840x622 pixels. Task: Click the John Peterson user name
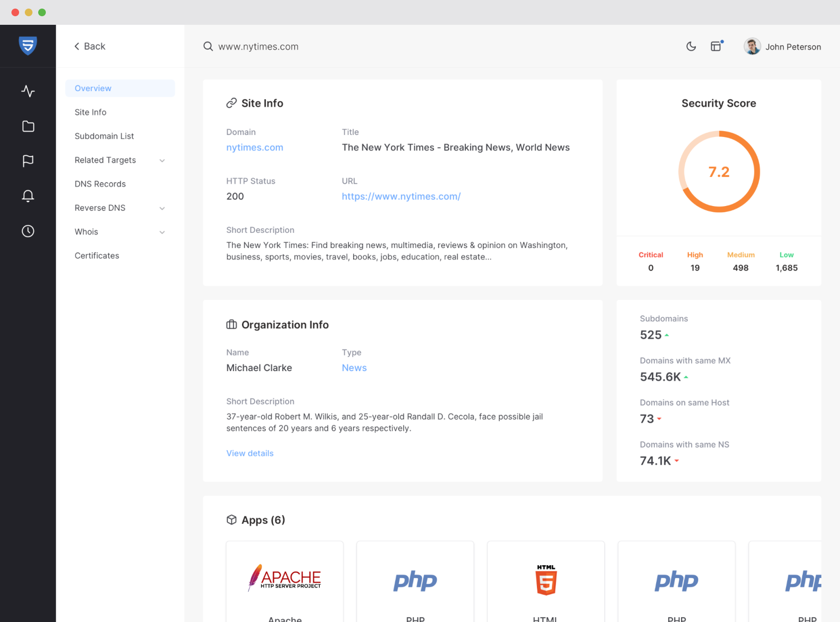[x=793, y=47]
